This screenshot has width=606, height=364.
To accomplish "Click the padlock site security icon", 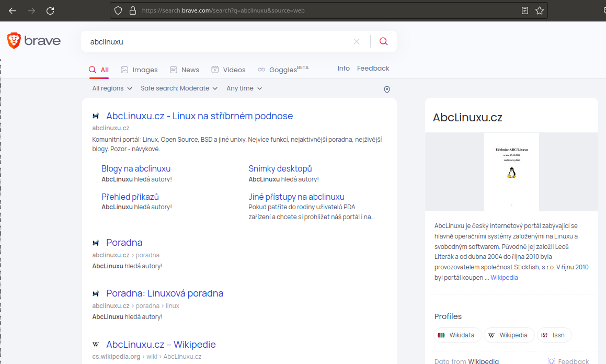I will tap(133, 10).
